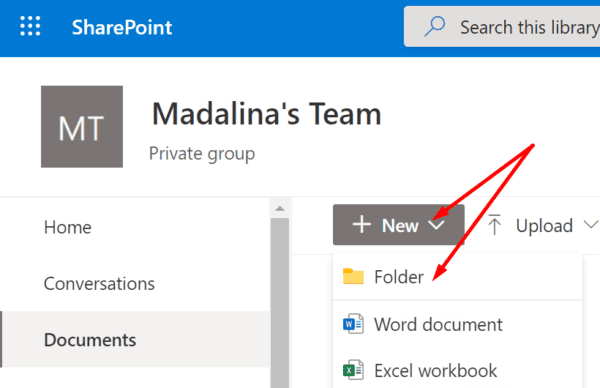The width and height of the screenshot is (600, 388).
Task: Open the app launcher waffle icon
Action: click(30, 26)
